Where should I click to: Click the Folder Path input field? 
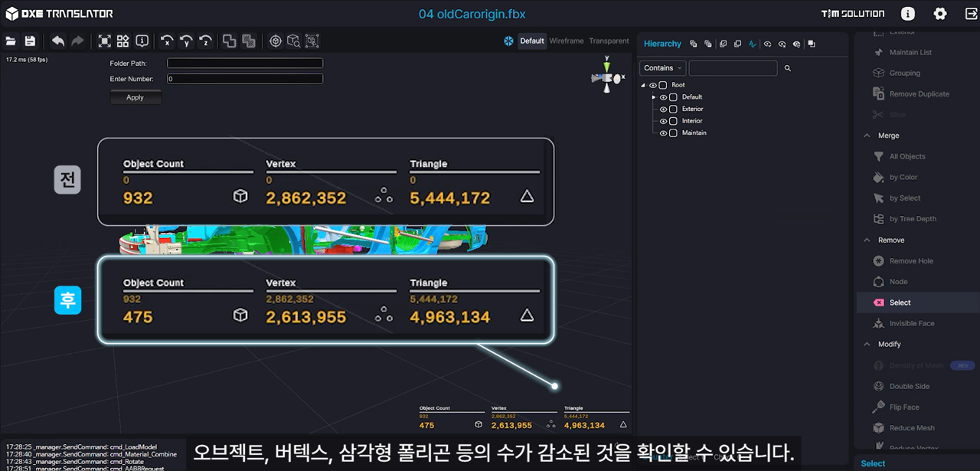(245, 64)
